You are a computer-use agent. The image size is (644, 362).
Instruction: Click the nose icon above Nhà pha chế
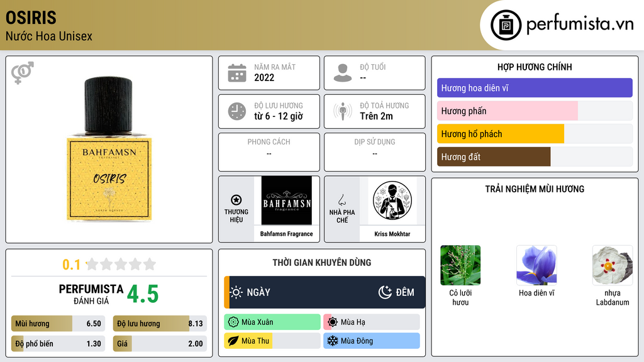[x=341, y=200]
